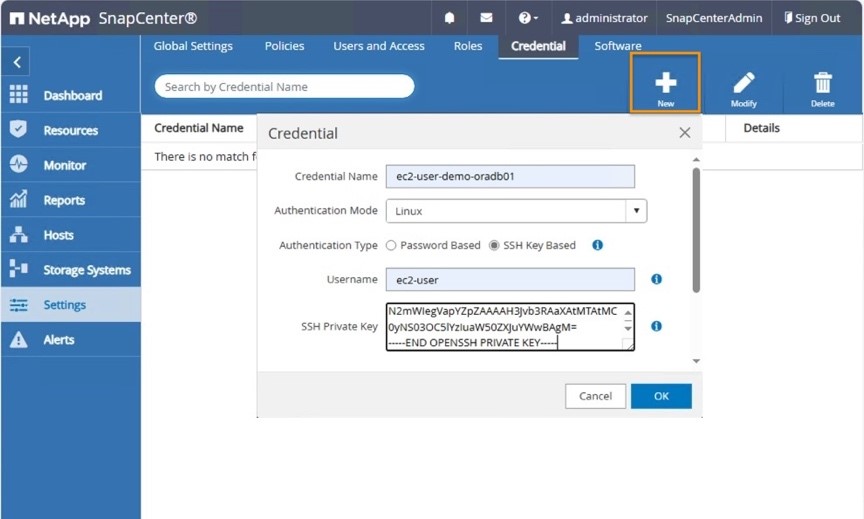Click the Username info icon

656,279
